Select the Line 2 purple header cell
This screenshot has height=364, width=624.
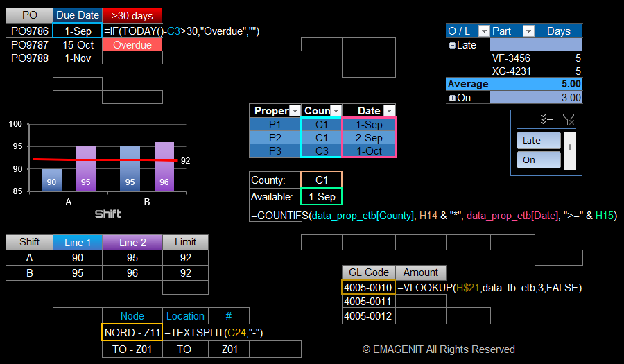tap(132, 242)
